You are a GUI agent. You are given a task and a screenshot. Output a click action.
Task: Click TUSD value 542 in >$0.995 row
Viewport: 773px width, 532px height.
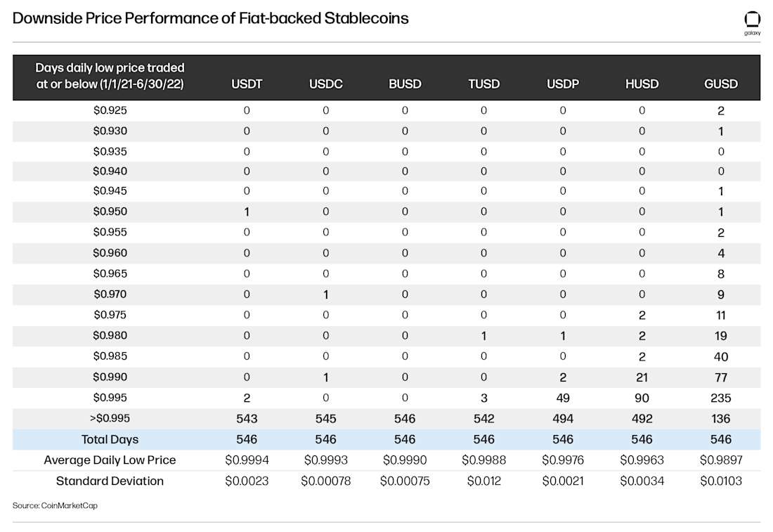pos(483,419)
